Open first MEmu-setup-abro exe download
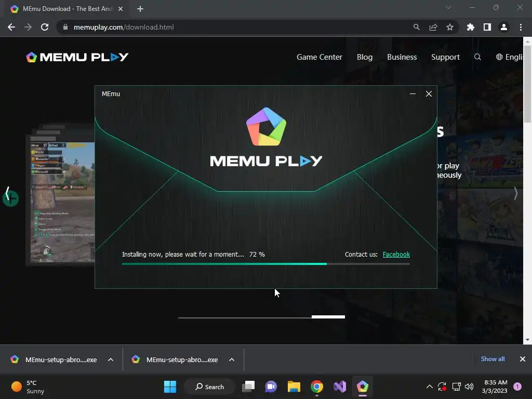 (54, 360)
